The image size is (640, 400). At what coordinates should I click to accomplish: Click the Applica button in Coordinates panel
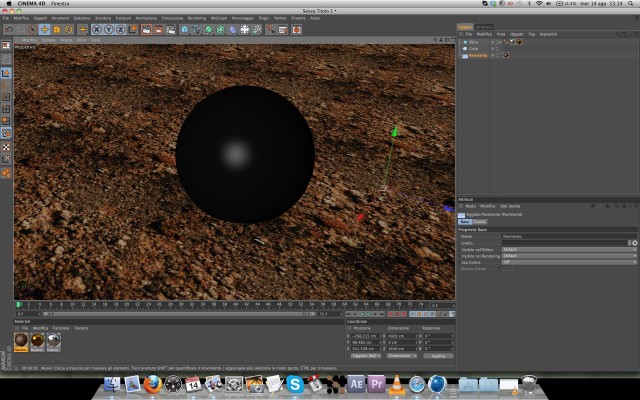click(437, 356)
